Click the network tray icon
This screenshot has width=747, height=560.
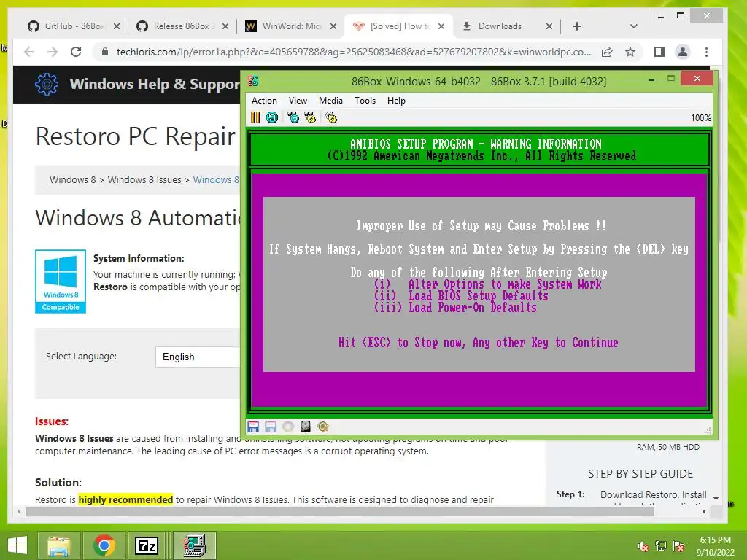click(661, 546)
